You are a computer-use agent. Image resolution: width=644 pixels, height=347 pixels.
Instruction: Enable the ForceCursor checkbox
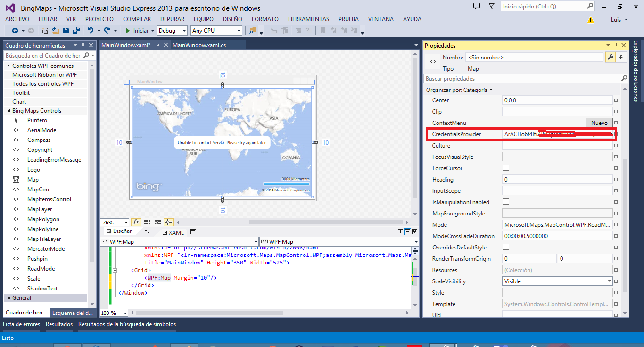(x=506, y=168)
